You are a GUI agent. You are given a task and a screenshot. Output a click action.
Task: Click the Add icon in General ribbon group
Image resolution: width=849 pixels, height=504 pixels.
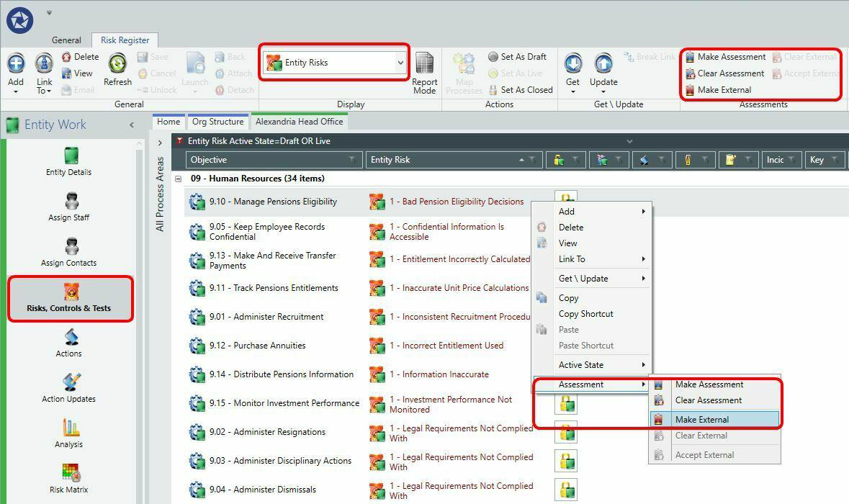point(16,64)
